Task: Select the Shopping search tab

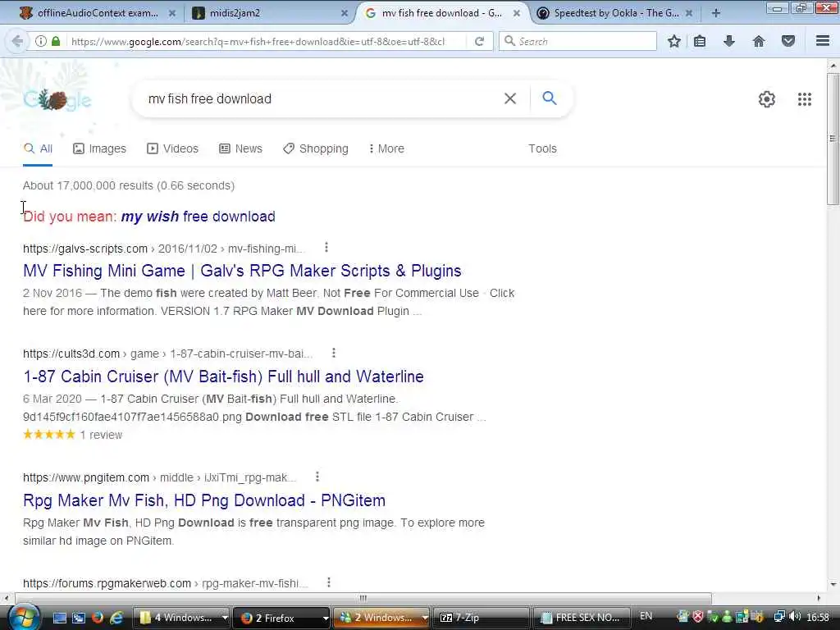Action: (316, 148)
